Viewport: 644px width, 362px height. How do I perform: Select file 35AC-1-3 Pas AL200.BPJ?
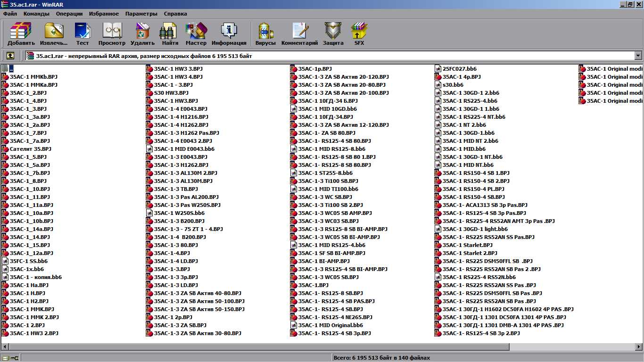[186, 197]
